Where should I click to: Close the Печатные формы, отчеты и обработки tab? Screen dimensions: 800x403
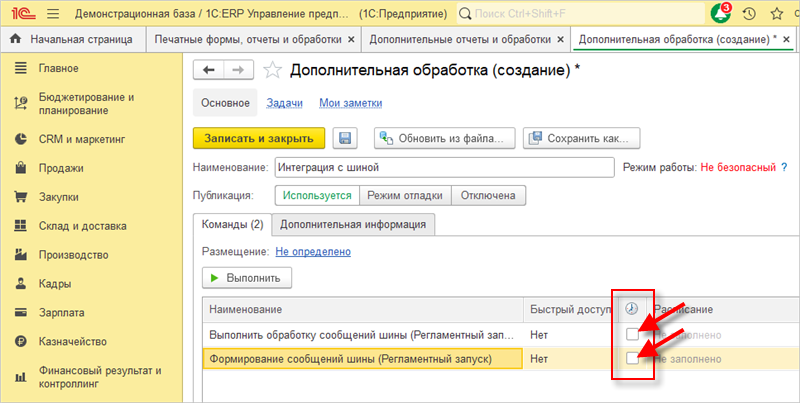(349, 40)
